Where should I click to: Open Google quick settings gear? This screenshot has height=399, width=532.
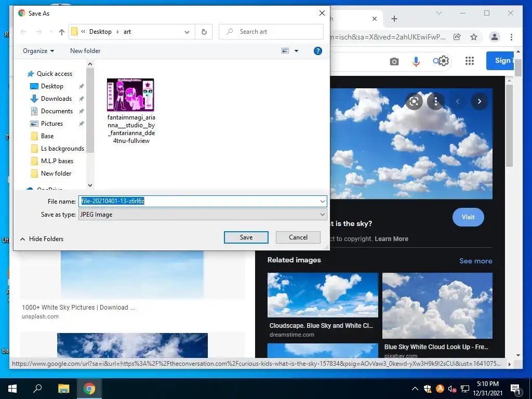444,61
